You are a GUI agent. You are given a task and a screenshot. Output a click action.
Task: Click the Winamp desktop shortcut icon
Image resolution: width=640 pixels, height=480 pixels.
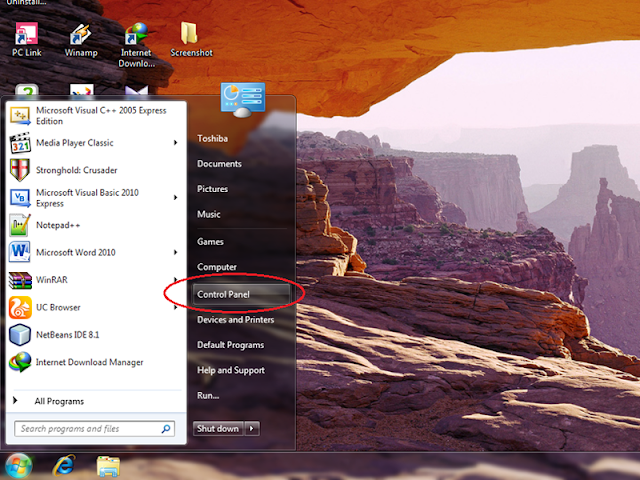[x=81, y=34]
